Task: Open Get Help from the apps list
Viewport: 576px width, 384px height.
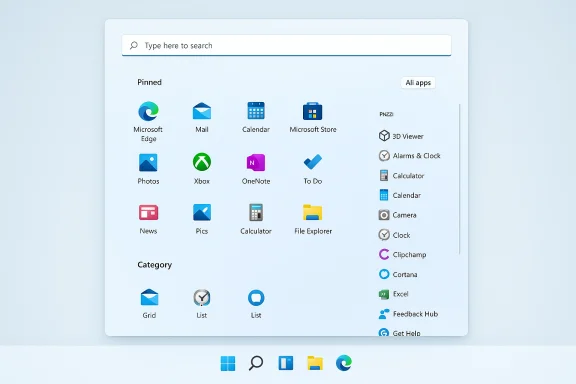Action: 399,333
